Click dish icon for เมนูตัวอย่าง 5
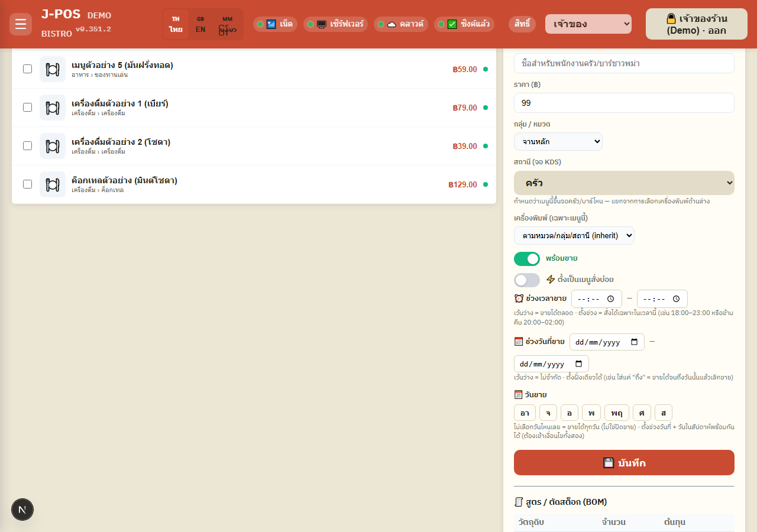Screen dimensions: 757x532 coord(53,69)
